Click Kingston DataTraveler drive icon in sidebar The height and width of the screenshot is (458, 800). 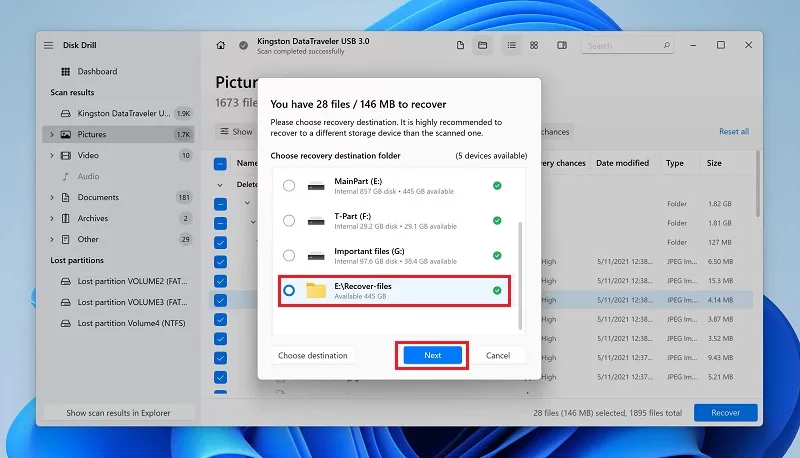click(65, 113)
